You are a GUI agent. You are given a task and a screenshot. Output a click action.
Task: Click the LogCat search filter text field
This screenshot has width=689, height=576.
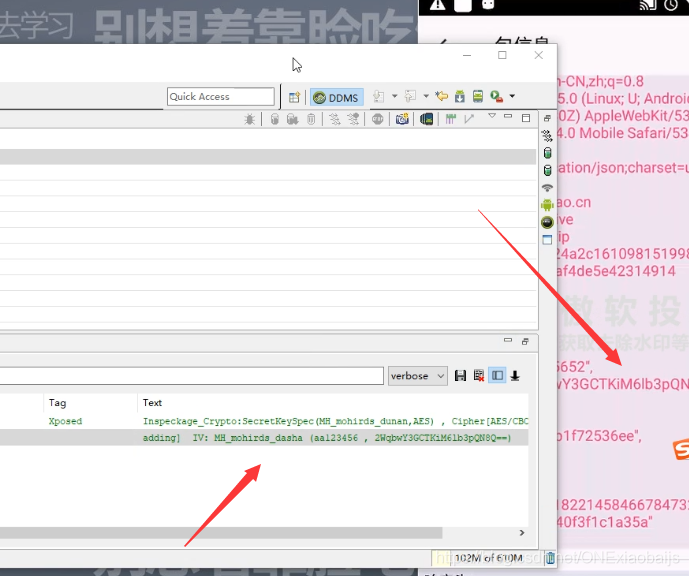[192, 376]
